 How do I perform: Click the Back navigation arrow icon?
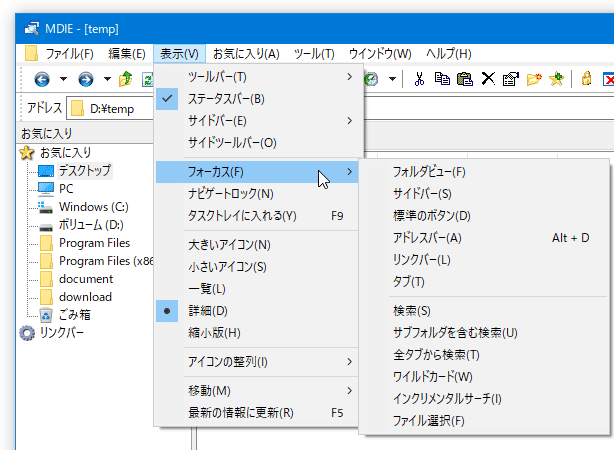coord(42,79)
